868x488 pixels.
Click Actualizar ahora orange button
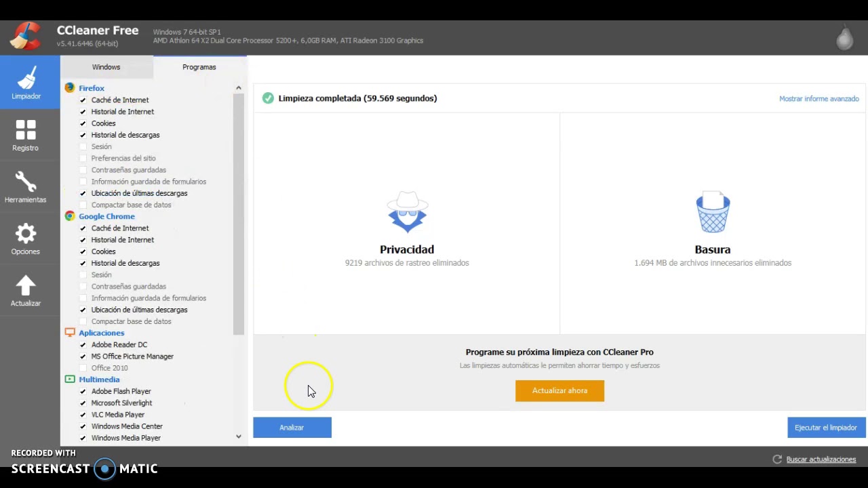click(x=559, y=390)
